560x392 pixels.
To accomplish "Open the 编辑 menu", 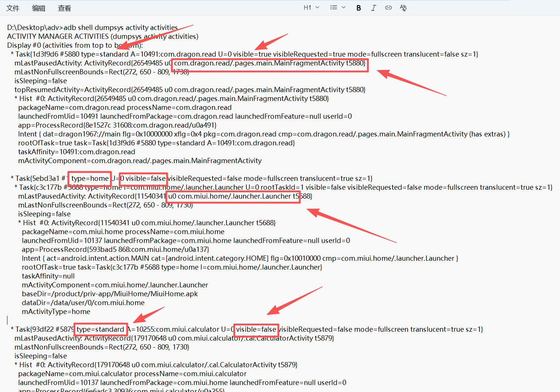I will [38, 8].
